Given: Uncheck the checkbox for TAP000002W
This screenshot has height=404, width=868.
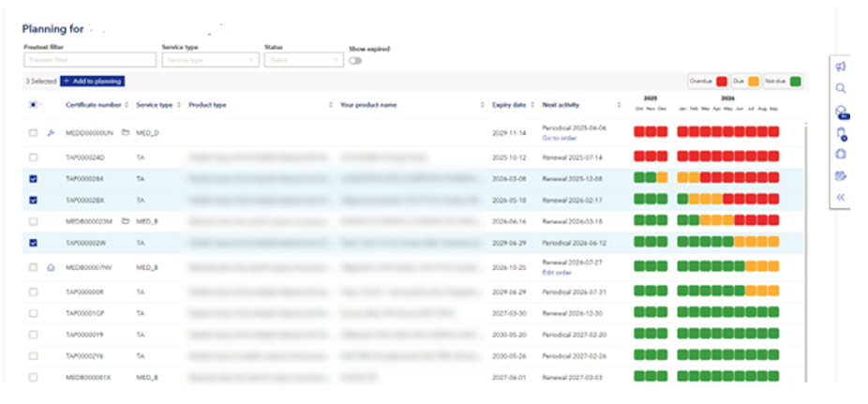Looking at the screenshot, I should pyautogui.click(x=33, y=243).
